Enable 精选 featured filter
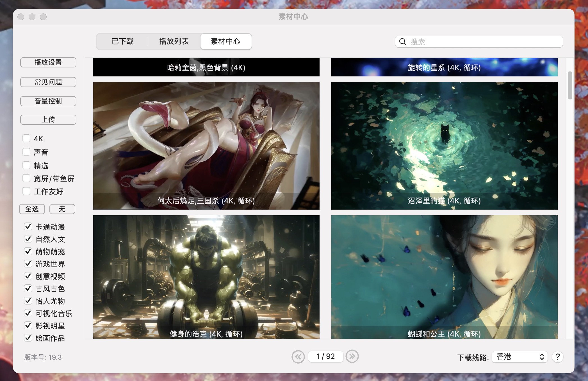This screenshot has width=588, height=381. [x=27, y=165]
